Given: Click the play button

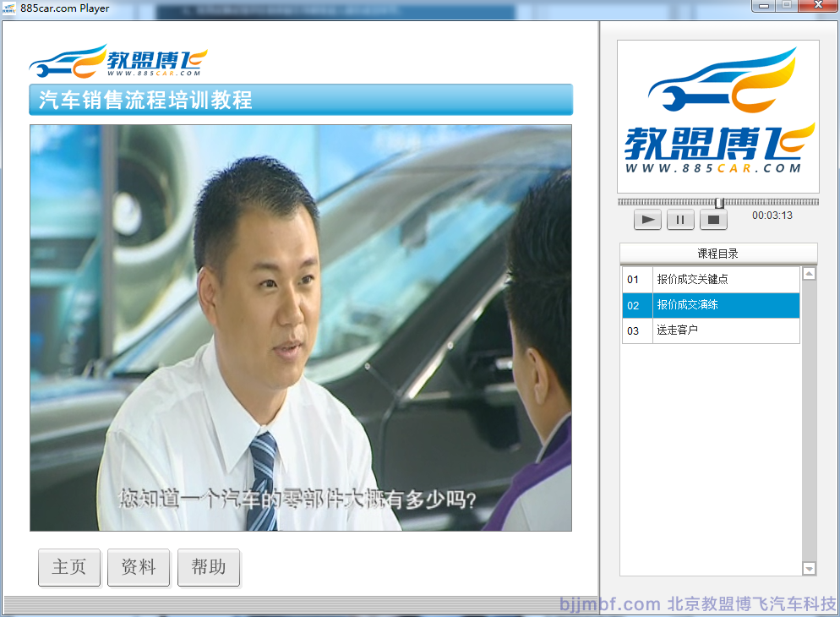Looking at the screenshot, I should point(647,220).
